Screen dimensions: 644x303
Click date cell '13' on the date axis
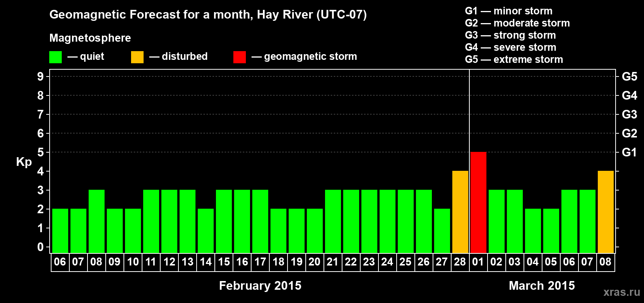187,262
